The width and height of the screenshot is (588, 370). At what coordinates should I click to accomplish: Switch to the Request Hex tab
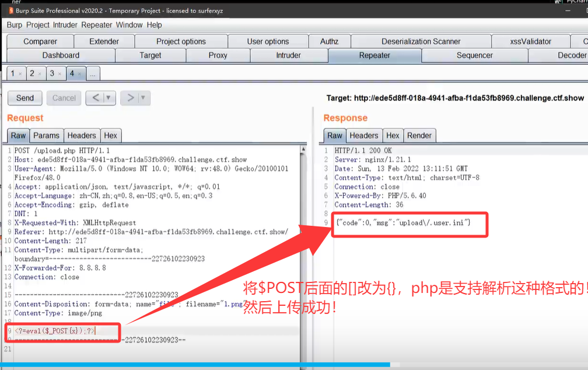click(x=110, y=135)
